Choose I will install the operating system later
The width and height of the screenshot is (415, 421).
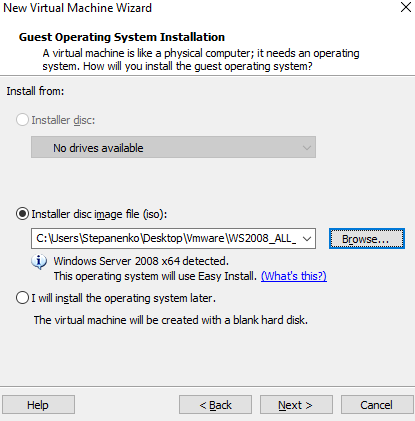click(x=22, y=298)
